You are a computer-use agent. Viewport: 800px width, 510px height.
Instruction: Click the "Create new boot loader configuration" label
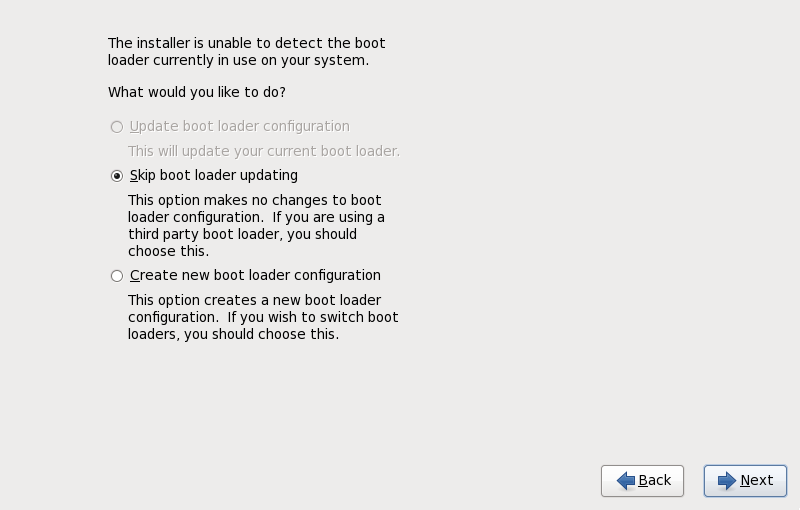pos(255,275)
